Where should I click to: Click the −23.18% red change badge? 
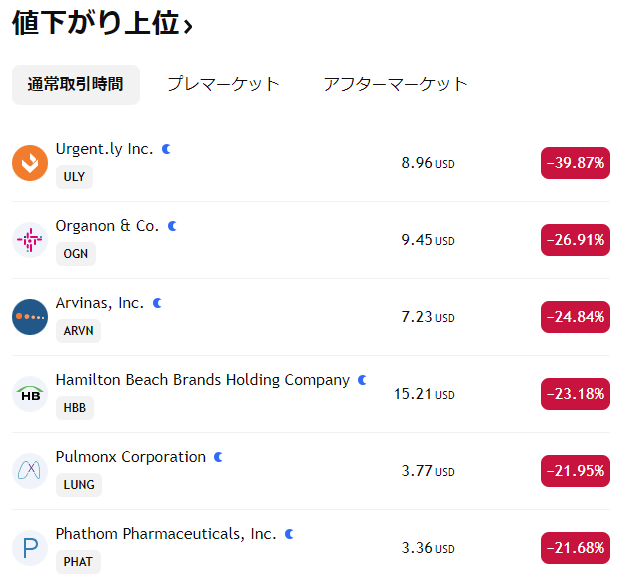click(575, 394)
